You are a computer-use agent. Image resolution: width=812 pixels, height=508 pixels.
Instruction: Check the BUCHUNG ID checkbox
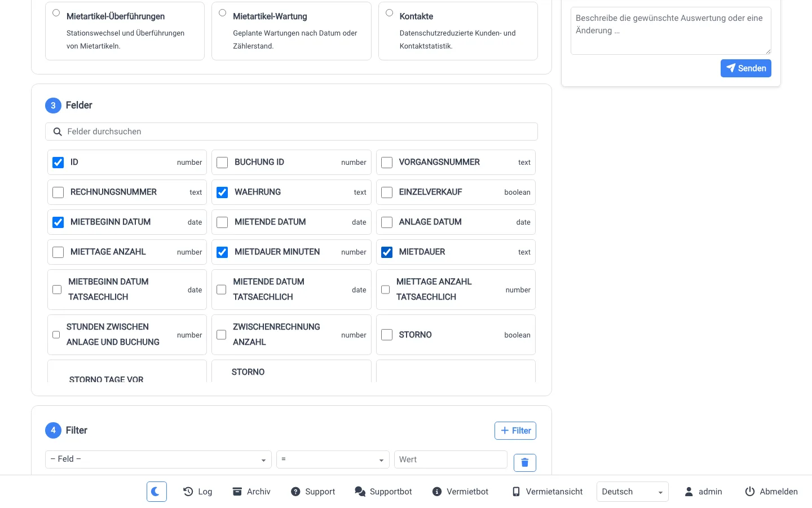point(222,163)
